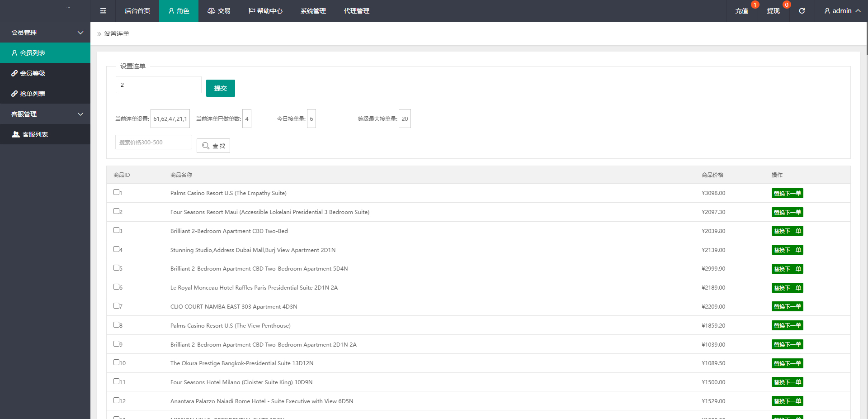Viewport: 868px width, 419px height.
Task: Tick checkbox for Le Royal Monceau Hotel row
Action: click(116, 287)
